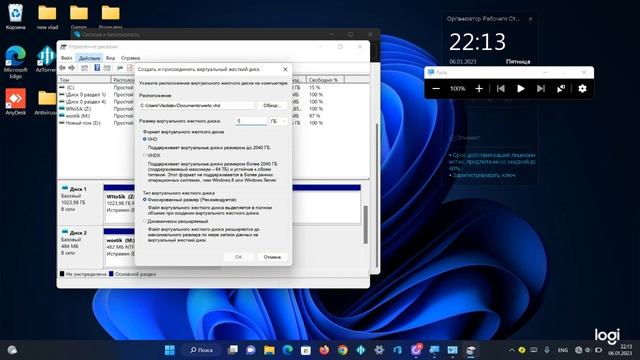Select the VHD format radio button
This screenshot has height=360, width=640.
[x=144, y=139]
